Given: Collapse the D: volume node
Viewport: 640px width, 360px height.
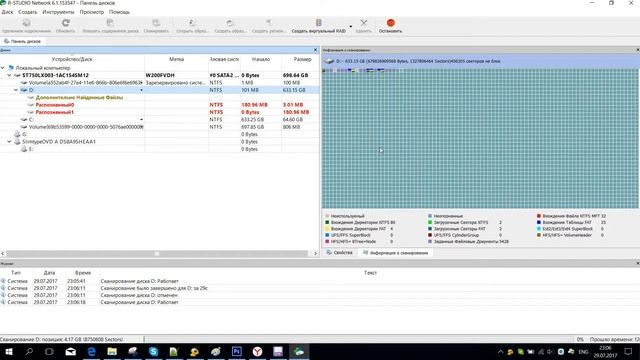Looking at the screenshot, I should pyautogui.click(x=16, y=90).
